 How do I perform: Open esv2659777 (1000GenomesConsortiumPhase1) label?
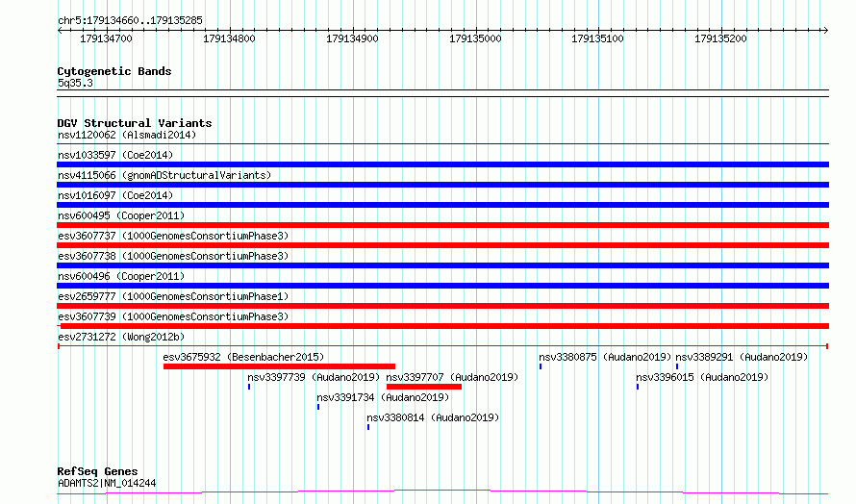click(x=173, y=296)
